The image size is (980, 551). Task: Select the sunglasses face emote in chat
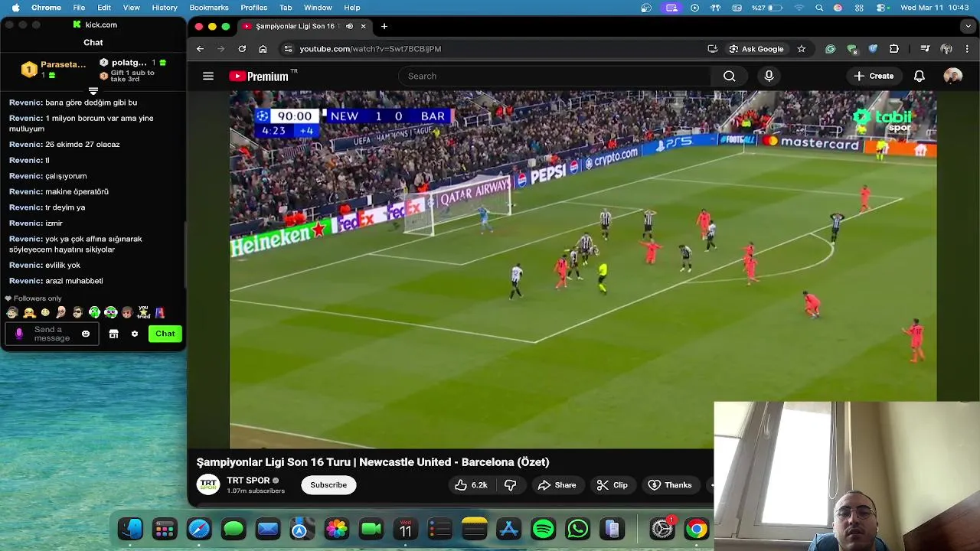(77, 312)
